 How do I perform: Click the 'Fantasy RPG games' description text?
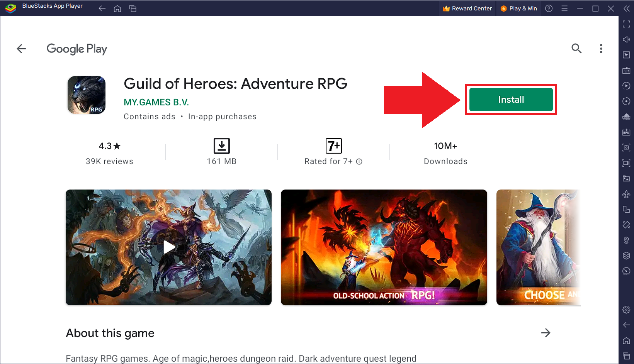(x=241, y=359)
